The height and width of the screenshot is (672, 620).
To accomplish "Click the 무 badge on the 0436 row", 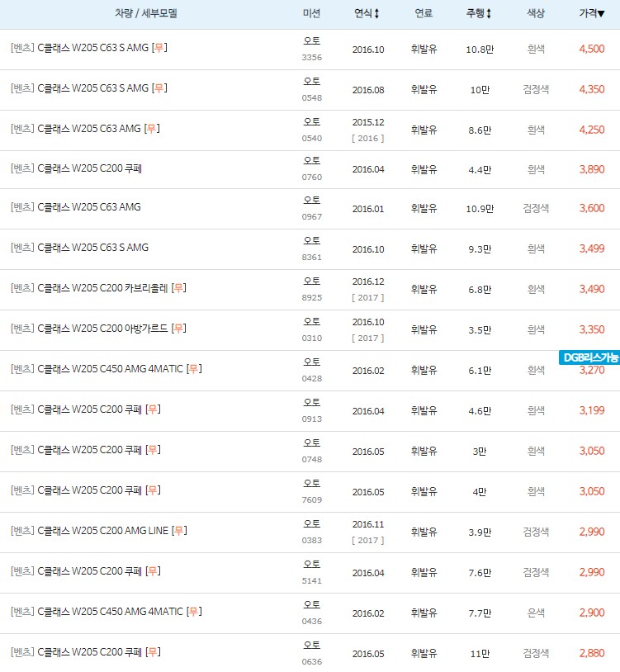I will [194, 611].
